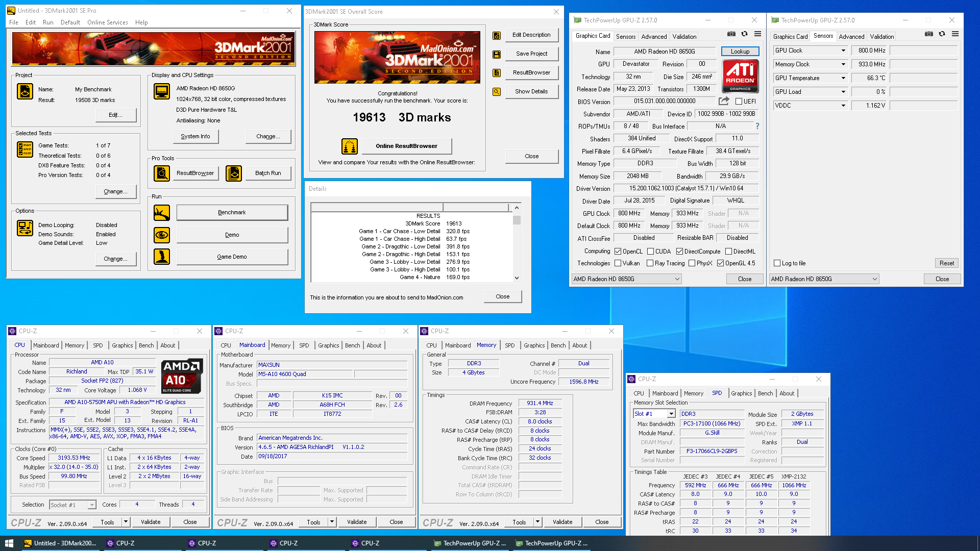Toggle the UEFI checkbox in GPU-Z

coord(739,102)
